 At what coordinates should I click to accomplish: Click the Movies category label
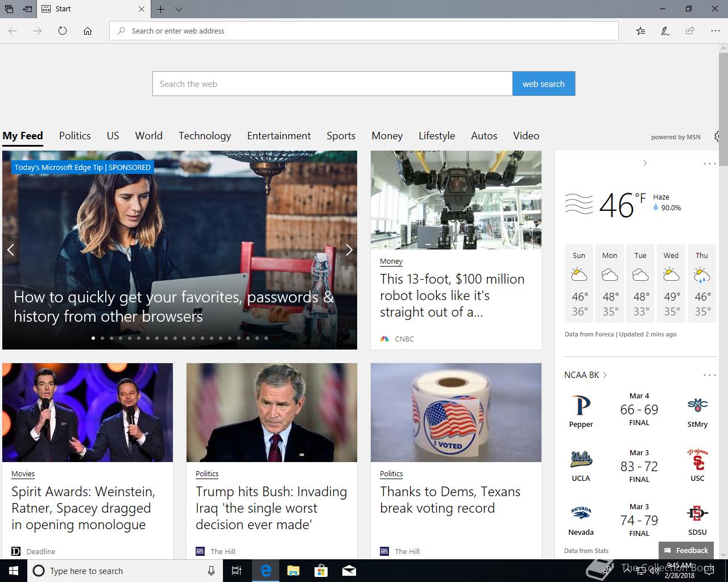coord(23,474)
